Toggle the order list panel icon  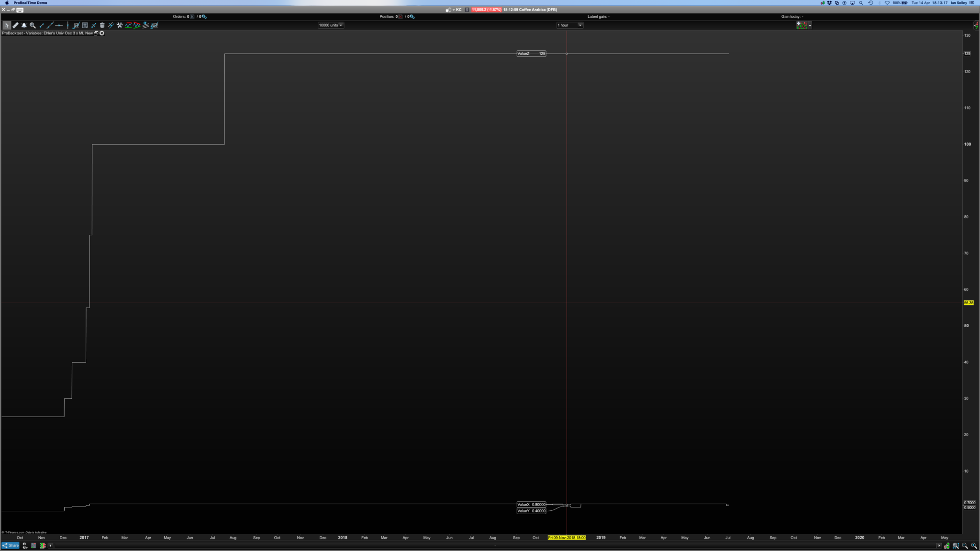click(33, 546)
